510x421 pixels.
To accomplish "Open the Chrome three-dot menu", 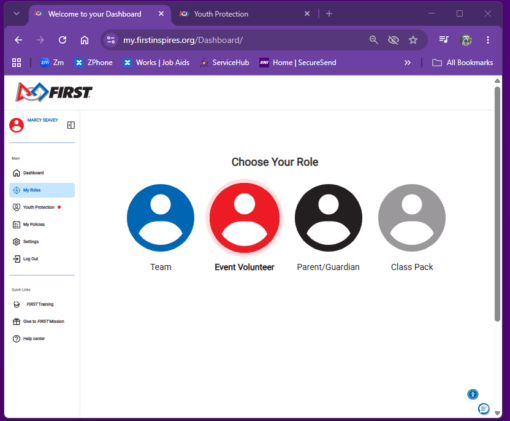I will coord(488,40).
